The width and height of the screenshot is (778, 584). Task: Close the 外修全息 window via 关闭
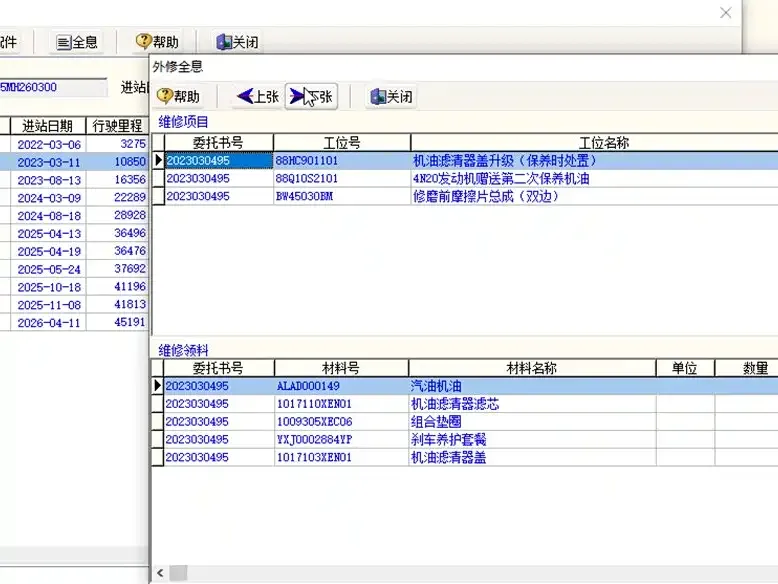click(x=391, y=96)
